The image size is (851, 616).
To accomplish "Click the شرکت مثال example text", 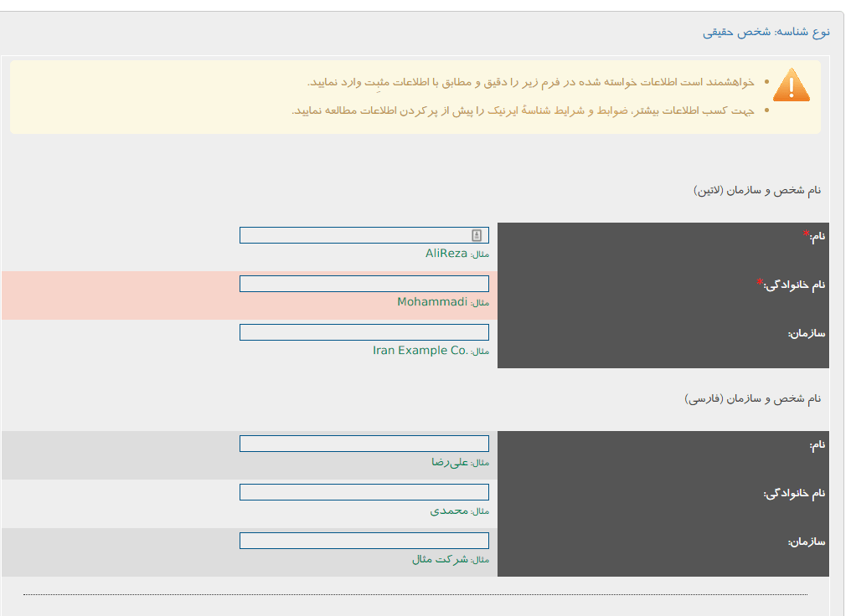I will 440,559.
